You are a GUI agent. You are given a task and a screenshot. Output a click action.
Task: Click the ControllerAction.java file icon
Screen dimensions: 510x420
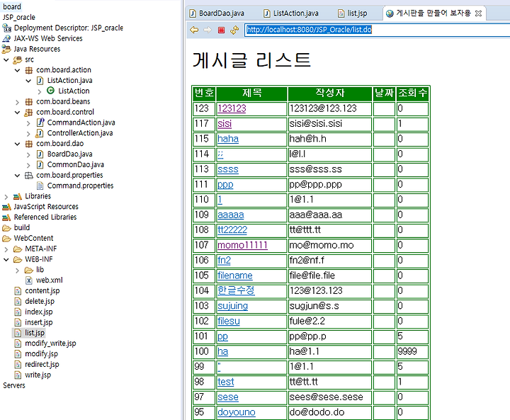click(40, 133)
